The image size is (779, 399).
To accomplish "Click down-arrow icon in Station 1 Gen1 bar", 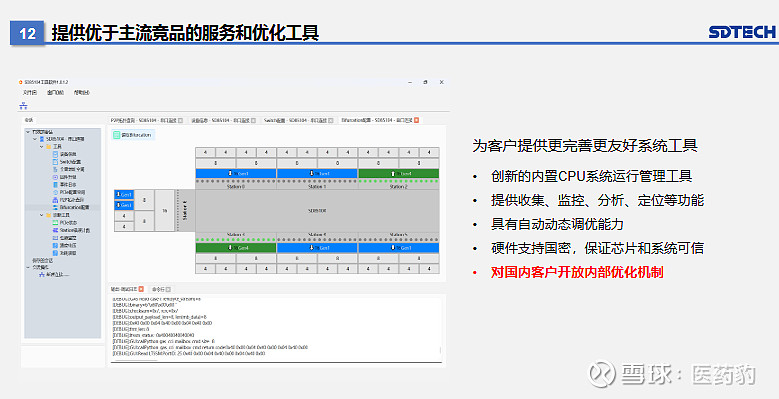I will coord(312,173).
